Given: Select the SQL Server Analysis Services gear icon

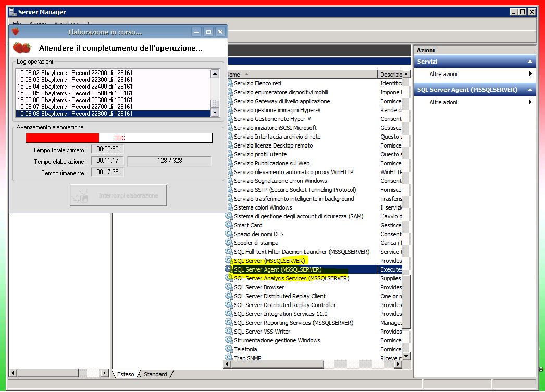Looking at the screenshot, I should [x=229, y=278].
